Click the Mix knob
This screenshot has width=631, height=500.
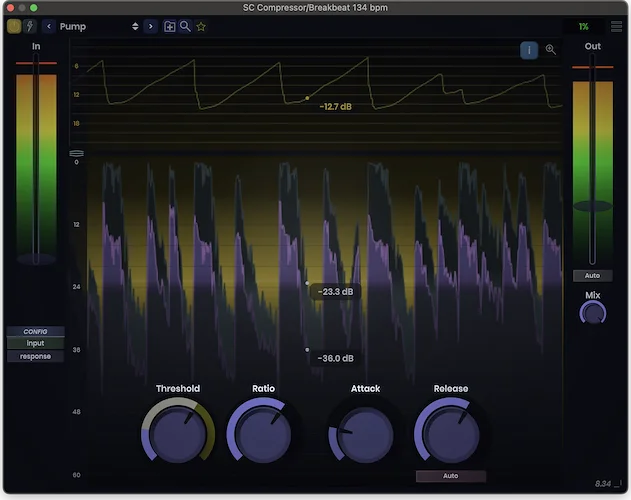tap(592, 314)
